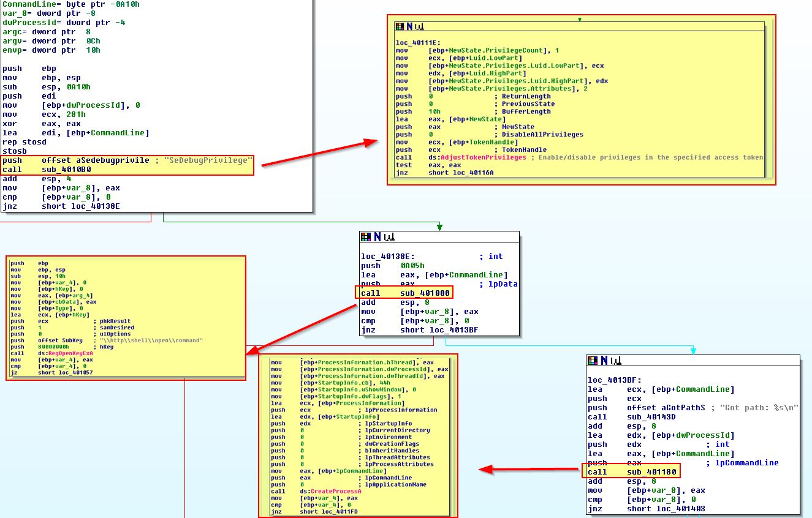Click jnz short loc_4013BF jump line
Image resolution: width=812 pixels, height=518 pixels.
(420, 330)
